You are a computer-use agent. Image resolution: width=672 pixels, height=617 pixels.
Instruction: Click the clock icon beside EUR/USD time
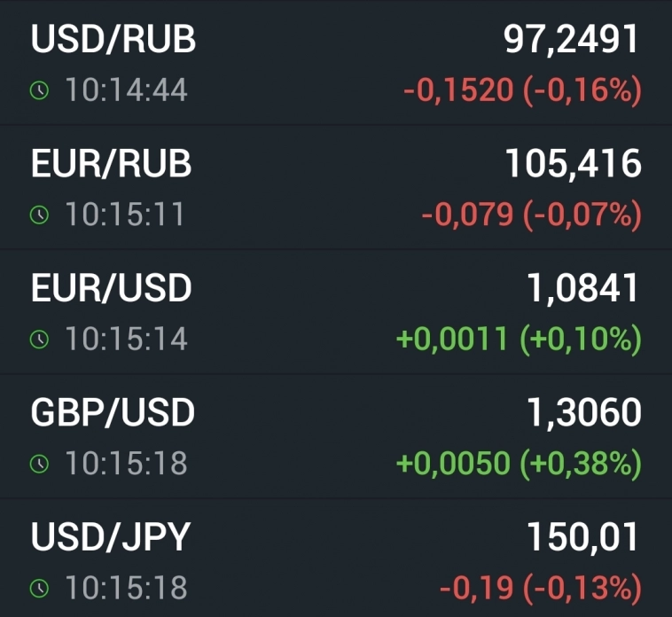[x=39, y=339]
